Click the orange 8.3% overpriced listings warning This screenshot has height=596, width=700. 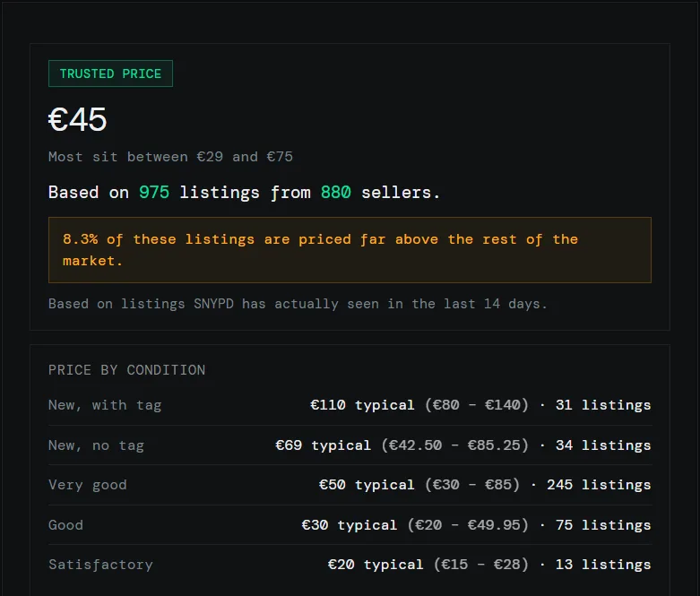(350, 250)
